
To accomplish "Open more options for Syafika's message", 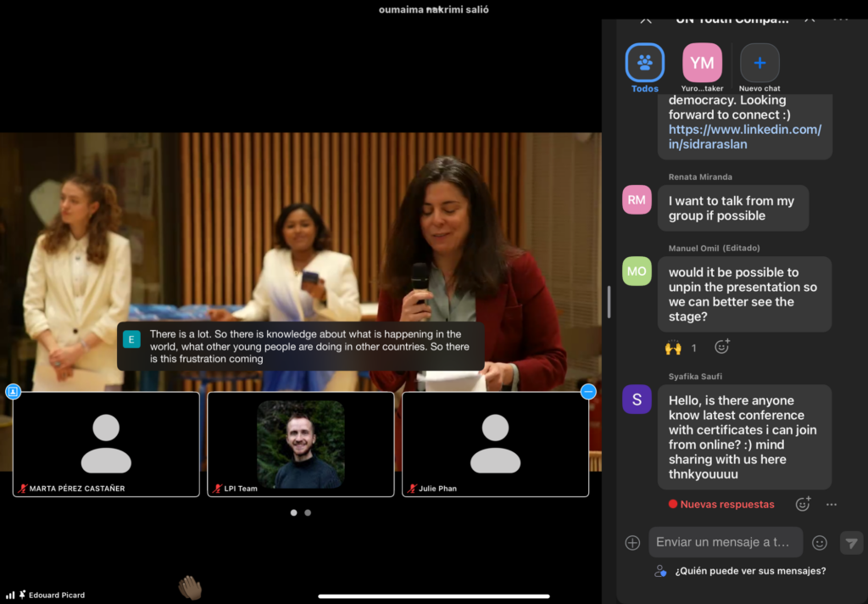I will pos(832,504).
